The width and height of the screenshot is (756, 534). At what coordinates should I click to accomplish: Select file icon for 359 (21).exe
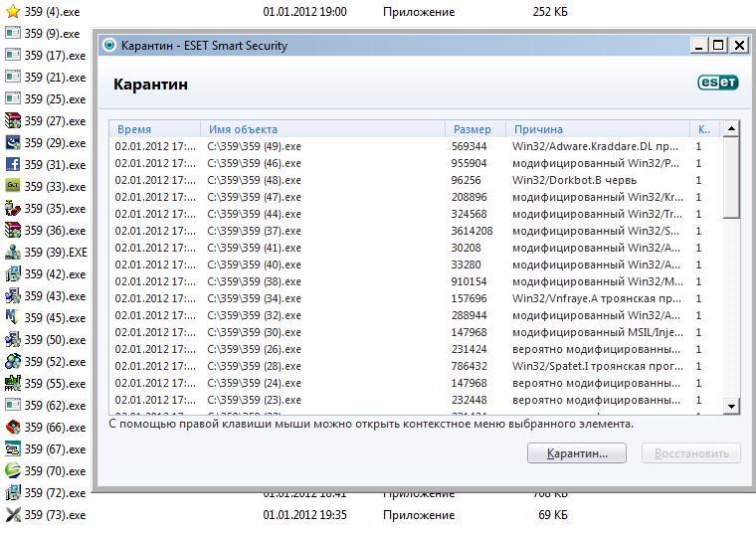[x=13, y=77]
